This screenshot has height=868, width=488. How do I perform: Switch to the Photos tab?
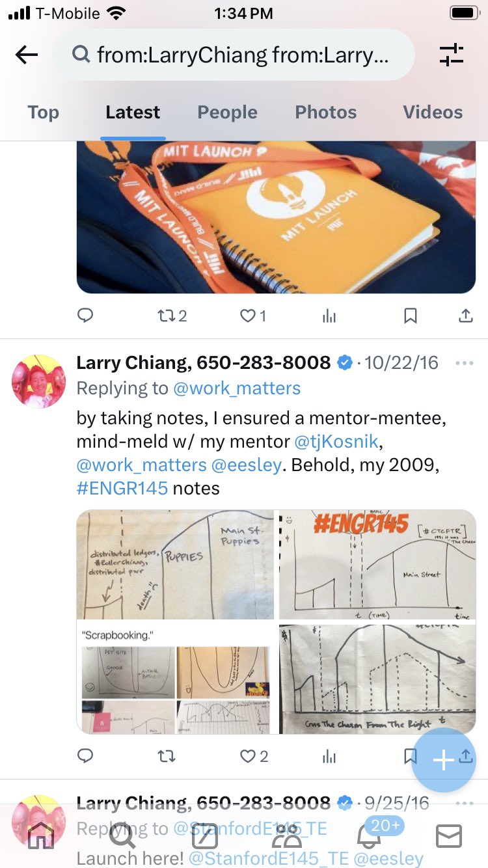coord(326,112)
